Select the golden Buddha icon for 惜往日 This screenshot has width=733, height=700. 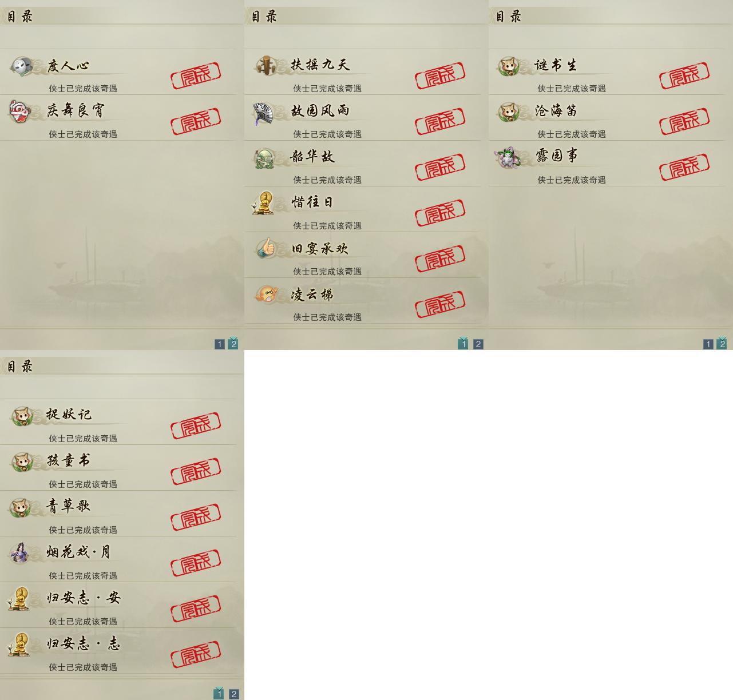coord(264,203)
